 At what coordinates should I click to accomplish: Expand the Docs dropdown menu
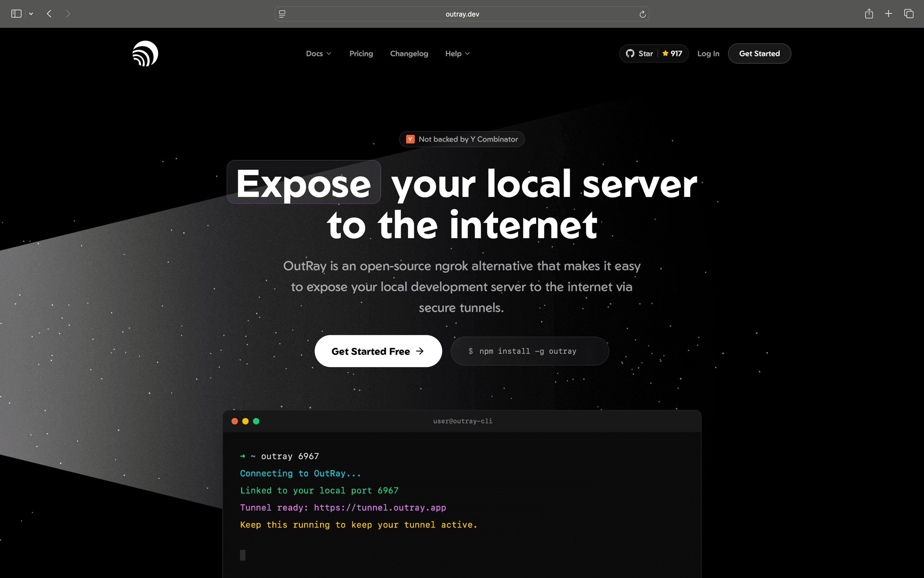319,53
